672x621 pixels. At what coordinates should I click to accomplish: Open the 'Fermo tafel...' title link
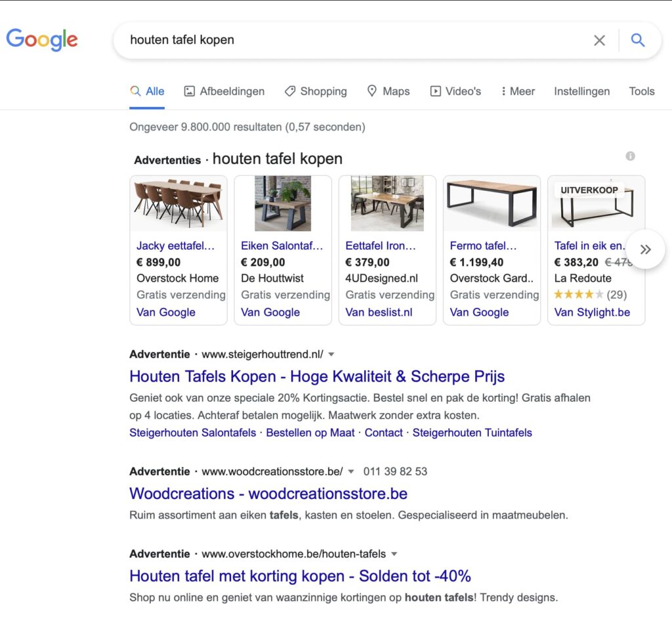tap(483, 246)
